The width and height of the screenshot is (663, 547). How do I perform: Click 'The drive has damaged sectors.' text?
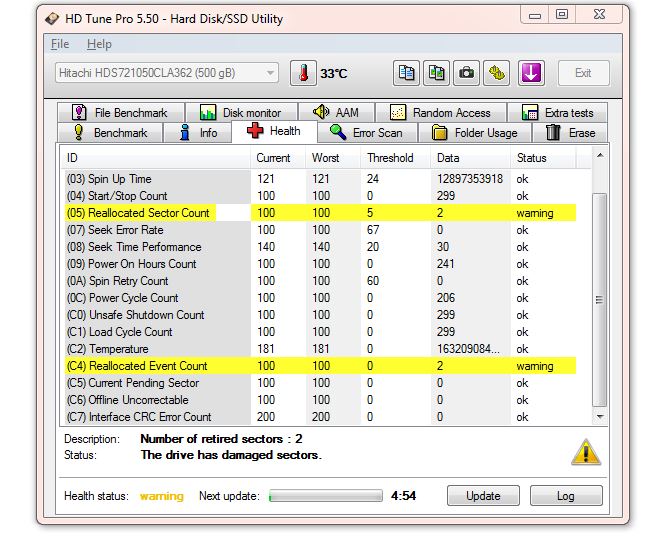231,455
